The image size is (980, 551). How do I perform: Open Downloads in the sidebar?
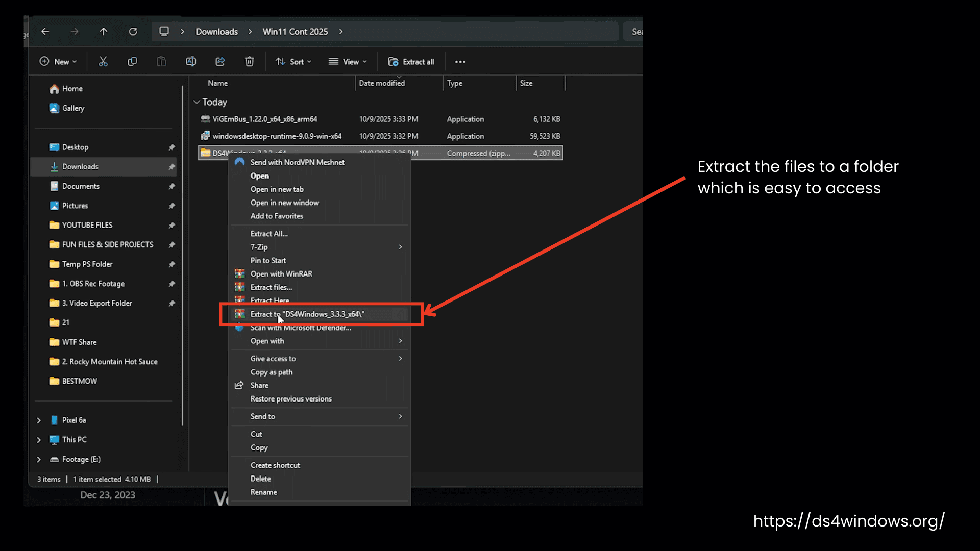(x=104, y=167)
